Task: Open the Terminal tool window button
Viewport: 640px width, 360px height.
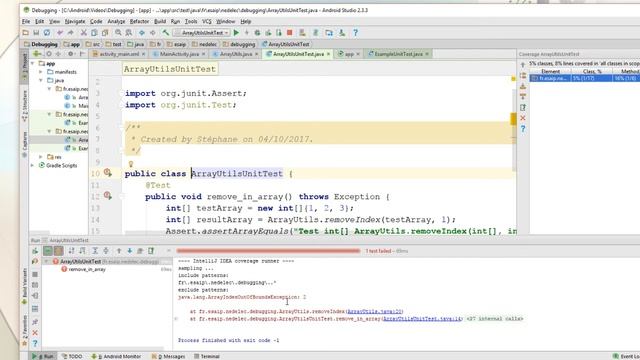Action: 207,356
